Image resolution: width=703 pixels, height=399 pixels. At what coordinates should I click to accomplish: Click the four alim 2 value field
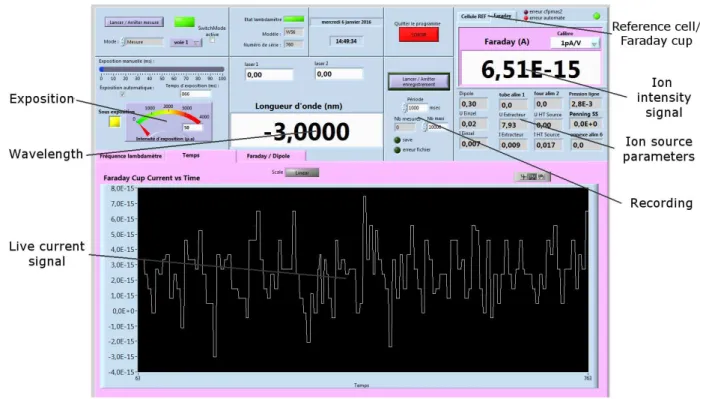[x=547, y=104]
